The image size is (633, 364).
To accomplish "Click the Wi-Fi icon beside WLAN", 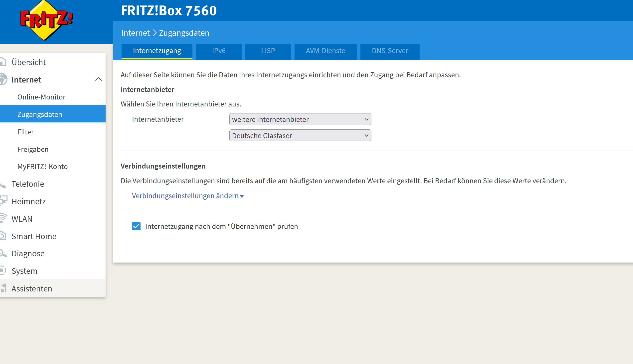I will [x=3, y=218].
